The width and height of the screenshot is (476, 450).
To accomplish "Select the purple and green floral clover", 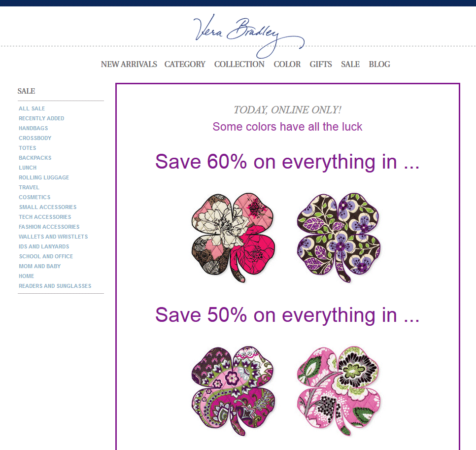I will (339, 238).
